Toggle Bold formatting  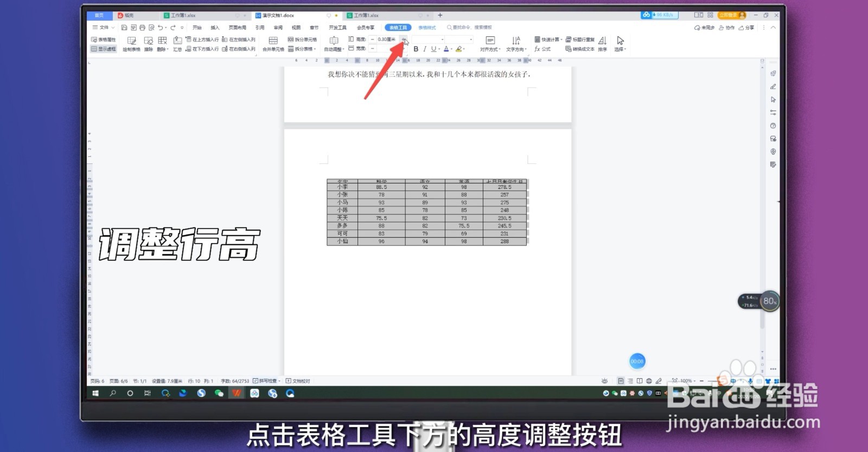[416, 49]
